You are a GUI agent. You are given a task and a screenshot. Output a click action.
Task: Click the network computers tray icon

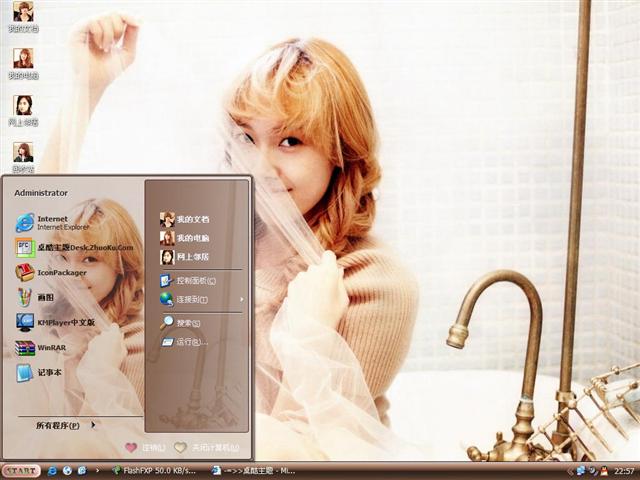(581, 471)
